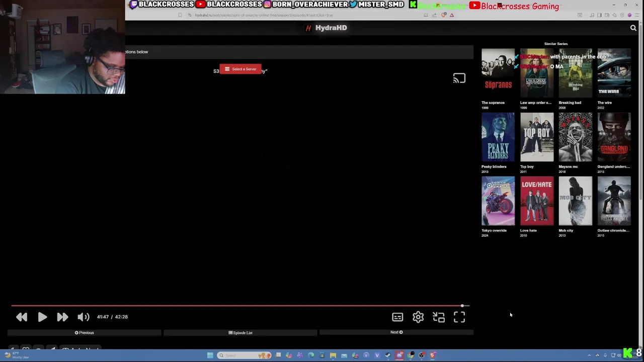The image size is (644, 362).
Task: Play the paused video
Action: tap(42, 317)
